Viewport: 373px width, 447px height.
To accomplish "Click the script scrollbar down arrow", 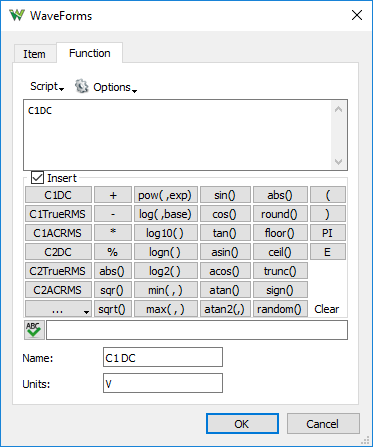I will pos(339,162).
